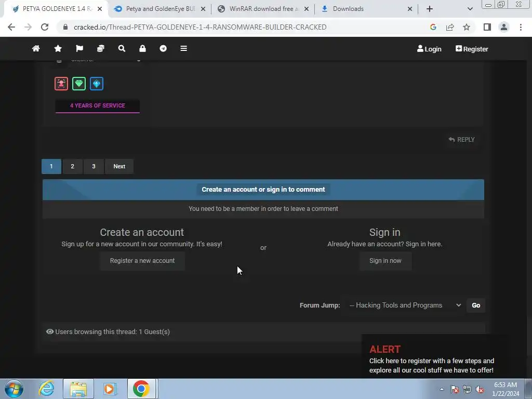Select current page 1 button
532x399 pixels.
click(x=51, y=166)
